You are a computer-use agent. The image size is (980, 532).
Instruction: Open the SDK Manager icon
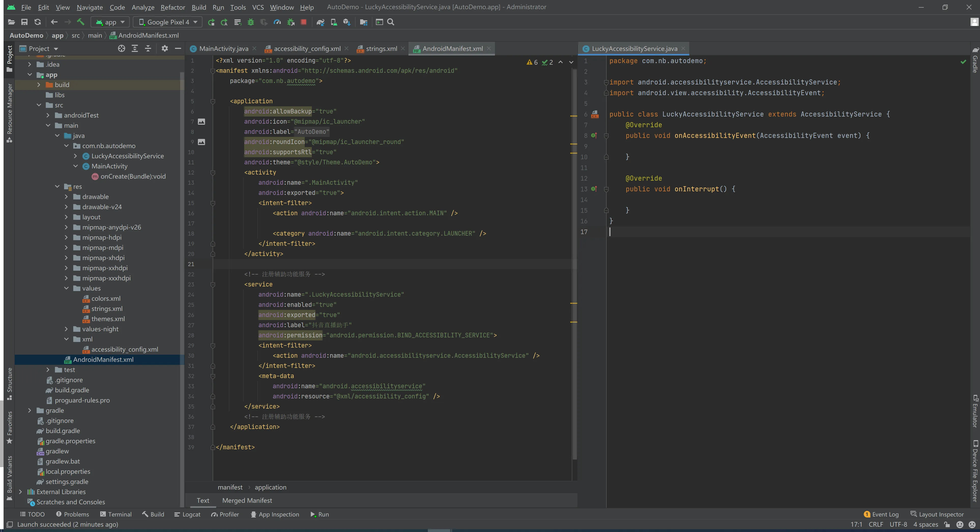coord(347,22)
